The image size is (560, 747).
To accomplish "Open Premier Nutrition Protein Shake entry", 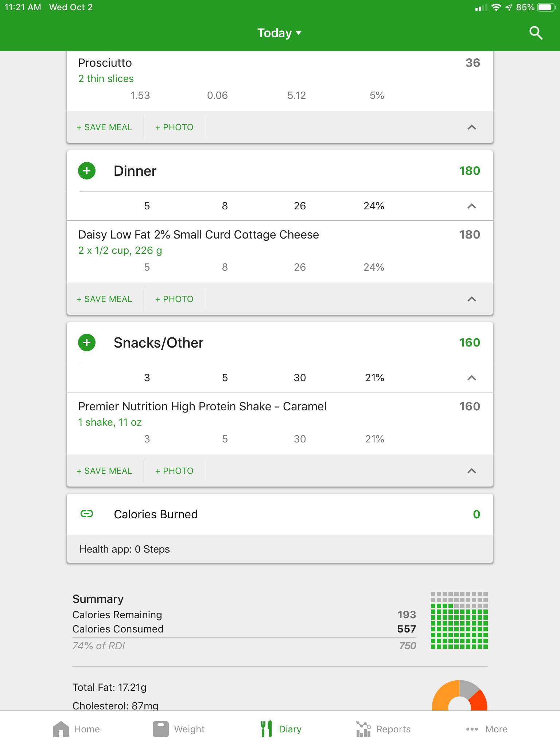I will pos(280,423).
